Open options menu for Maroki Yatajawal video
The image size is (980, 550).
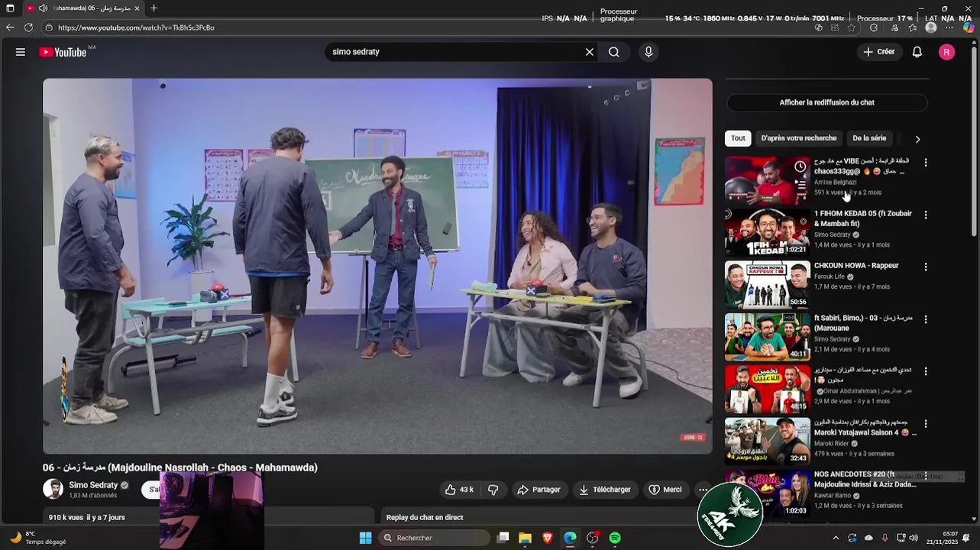tap(926, 422)
